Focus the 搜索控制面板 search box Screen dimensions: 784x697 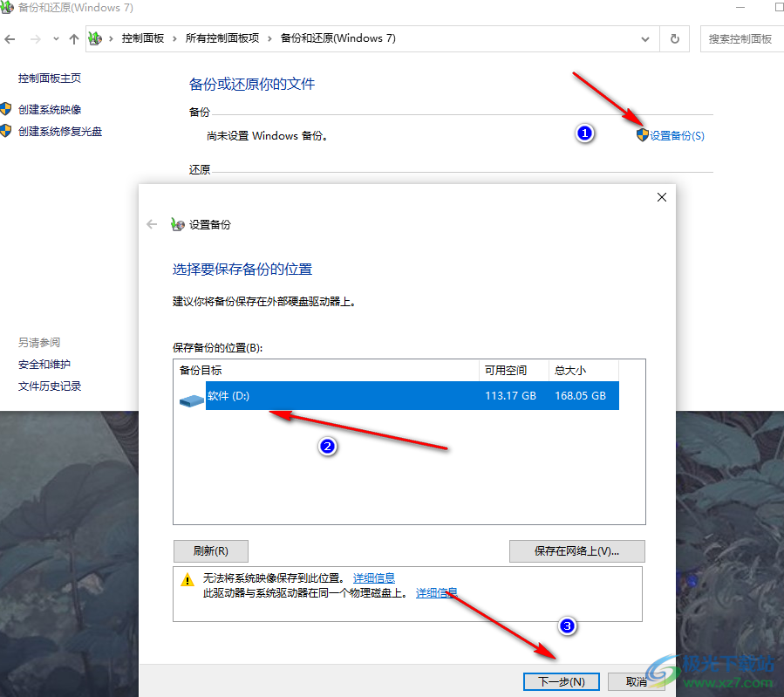(742, 39)
